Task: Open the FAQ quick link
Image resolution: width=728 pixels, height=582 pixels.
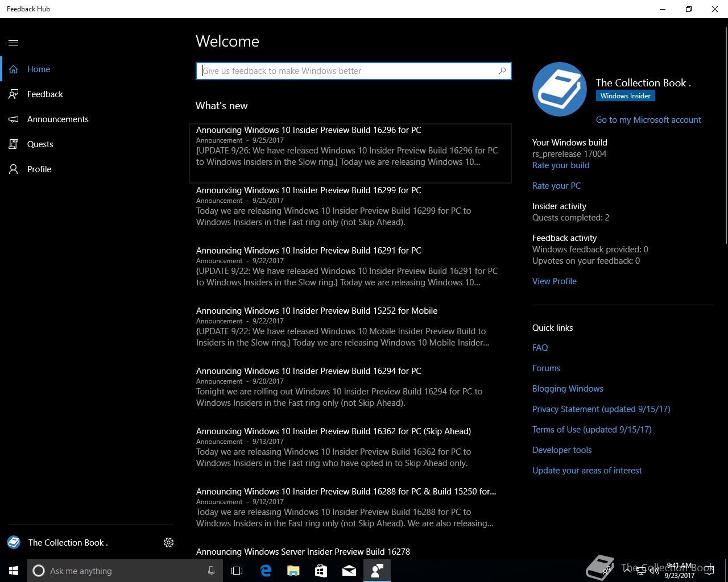Action: [540, 348]
